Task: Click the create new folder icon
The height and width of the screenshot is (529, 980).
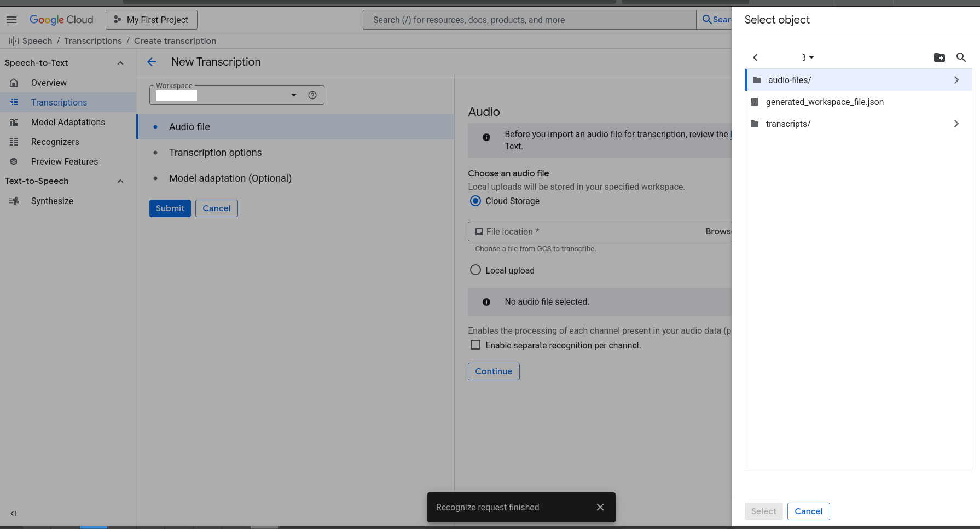Action: (x=939, y=57)
